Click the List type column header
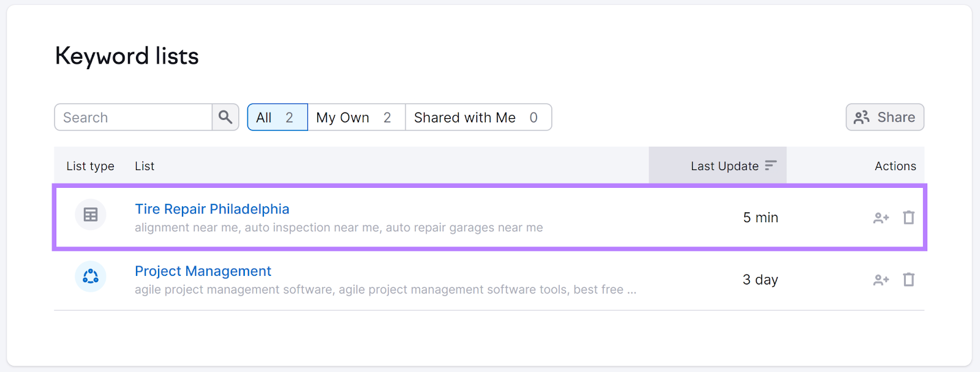Image resolution: width=980 pixels, height=372 pixels. [90, 166]
